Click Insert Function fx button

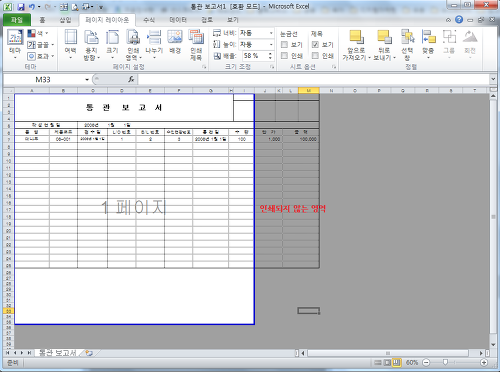point(131,79)
